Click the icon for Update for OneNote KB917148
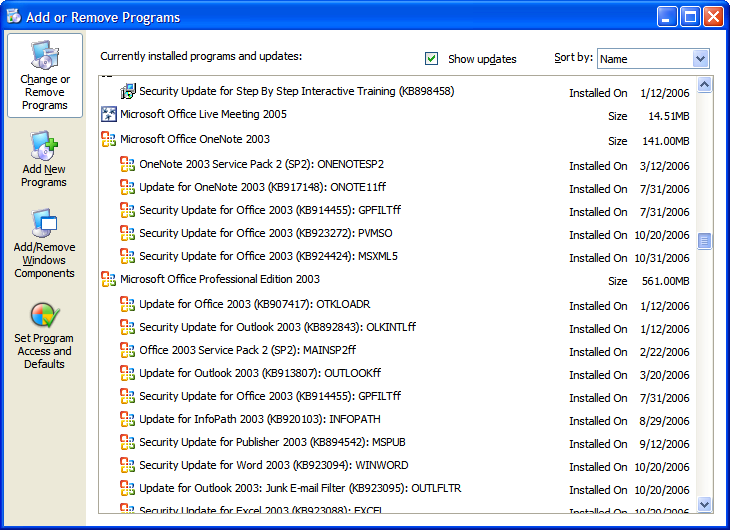730x530 pixels. pos(128,187)
